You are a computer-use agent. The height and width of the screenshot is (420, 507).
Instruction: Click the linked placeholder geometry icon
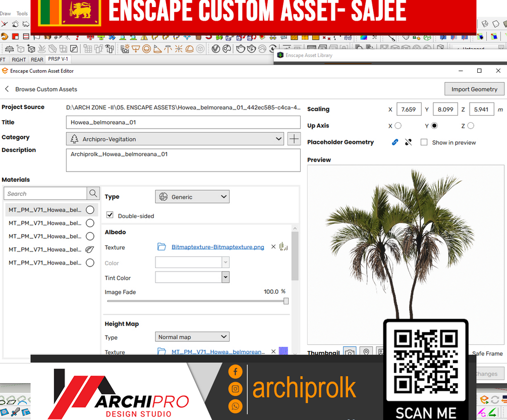[395, 142]
